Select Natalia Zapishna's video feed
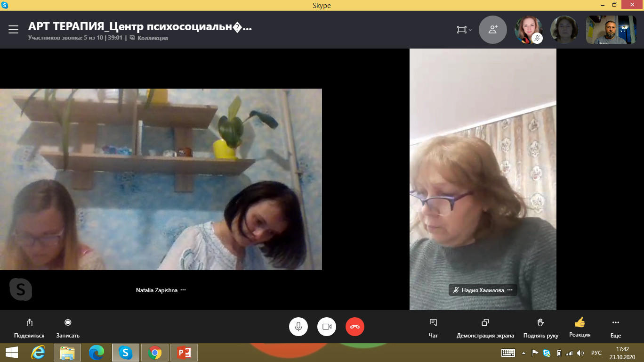The height and width of the screenshot is (362, 644). (x=161, y=179)
